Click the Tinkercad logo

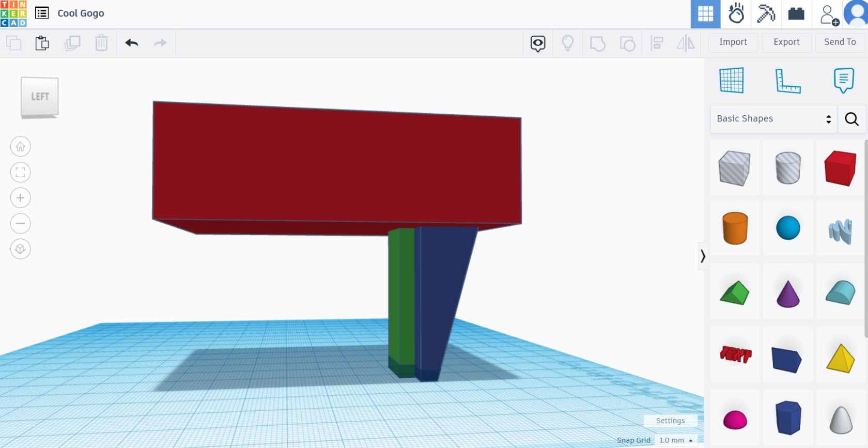(x=13, y=13)
